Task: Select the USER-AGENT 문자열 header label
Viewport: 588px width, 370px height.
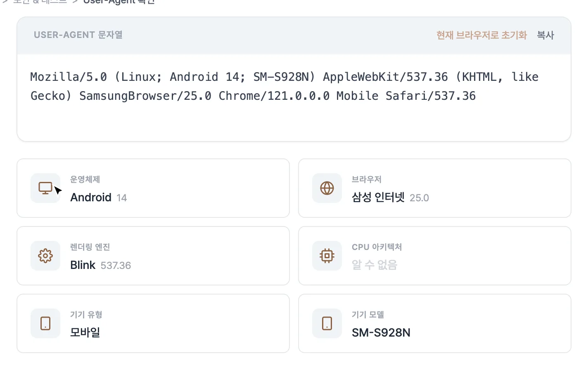Action: click(78, 35)
